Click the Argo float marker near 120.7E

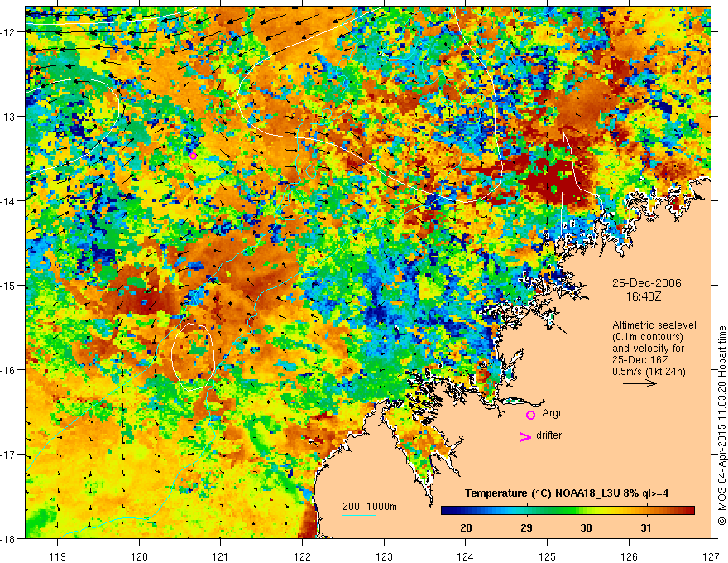coord(193,156)
